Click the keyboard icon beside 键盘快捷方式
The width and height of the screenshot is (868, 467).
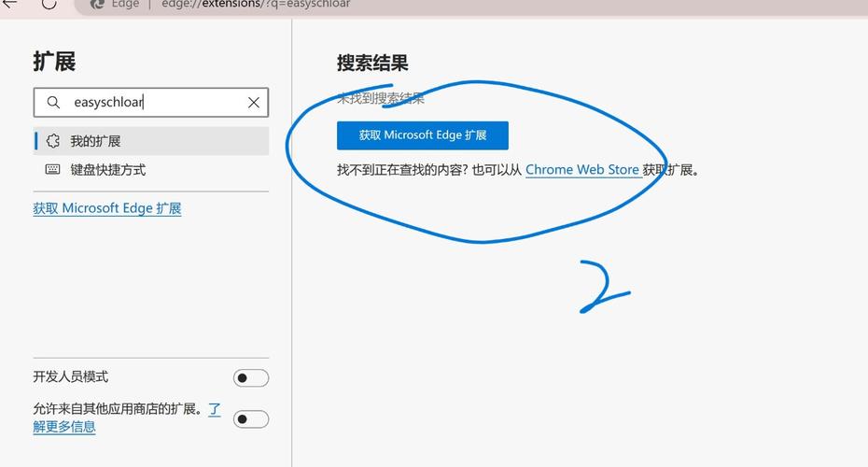pos(52,169)
